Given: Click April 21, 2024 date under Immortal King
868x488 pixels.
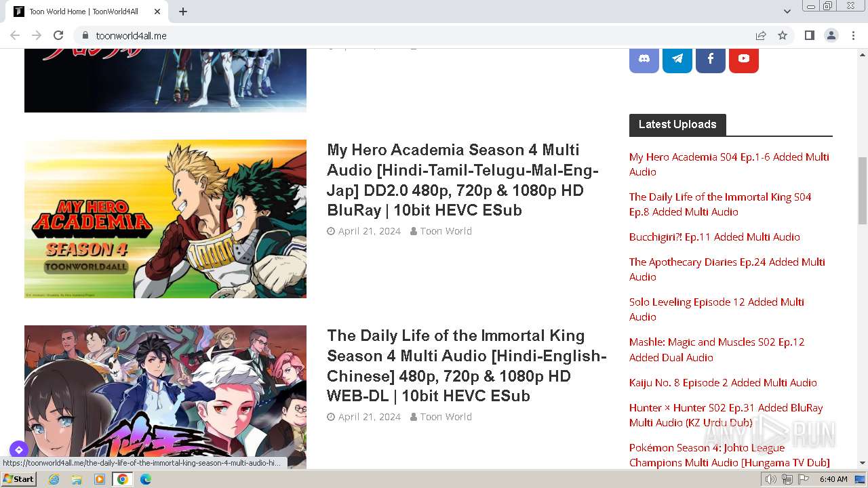Looking at the screenshot, I should pos(370,417).
